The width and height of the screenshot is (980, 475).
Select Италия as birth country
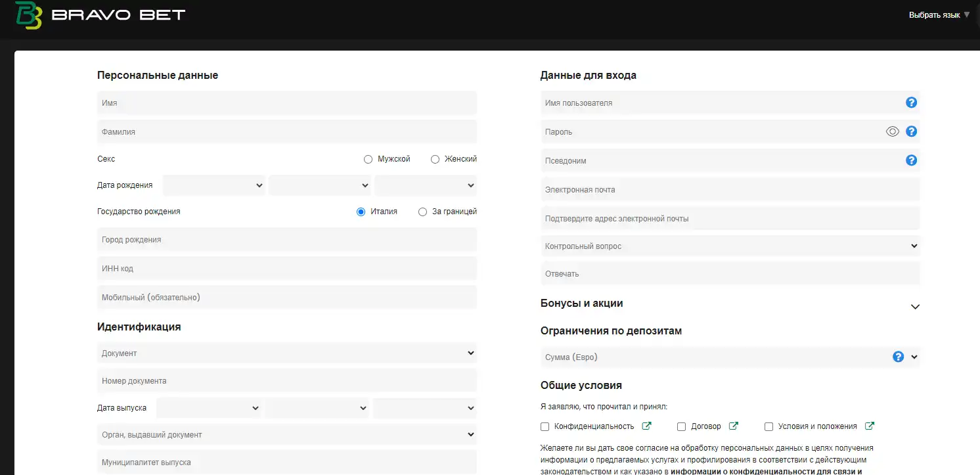(x=361, y=212)
